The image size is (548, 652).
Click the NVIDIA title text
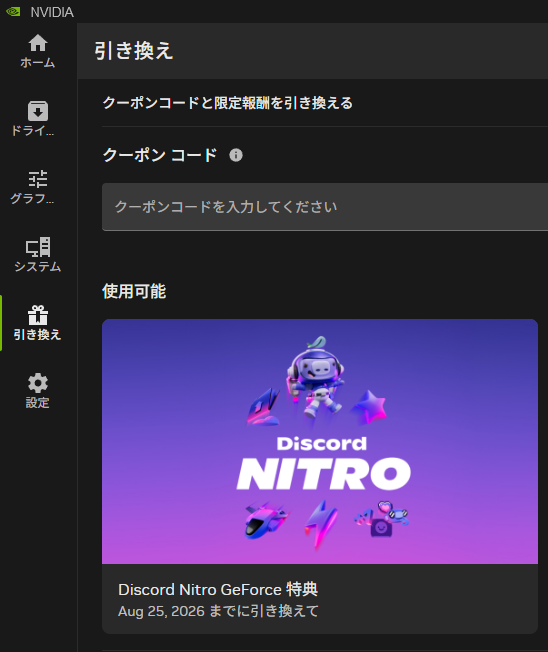(x=52, y=12)
